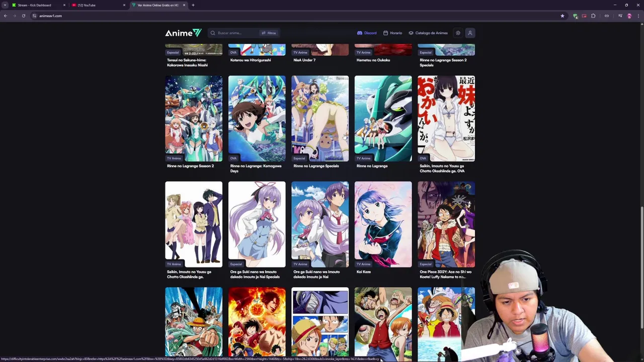Go back to previous page
Viewport: 644px width, 362px height.
click(x=6, y=16)
